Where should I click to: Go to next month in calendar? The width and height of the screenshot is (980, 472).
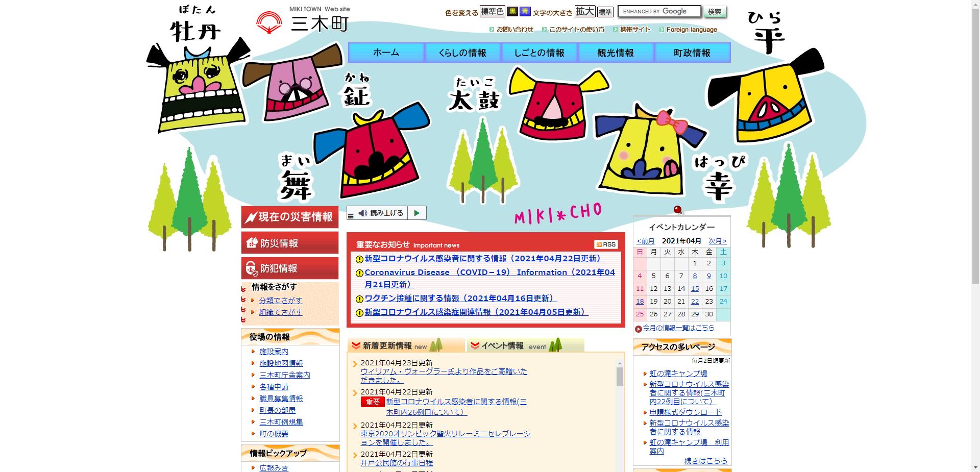click(717, 241)
